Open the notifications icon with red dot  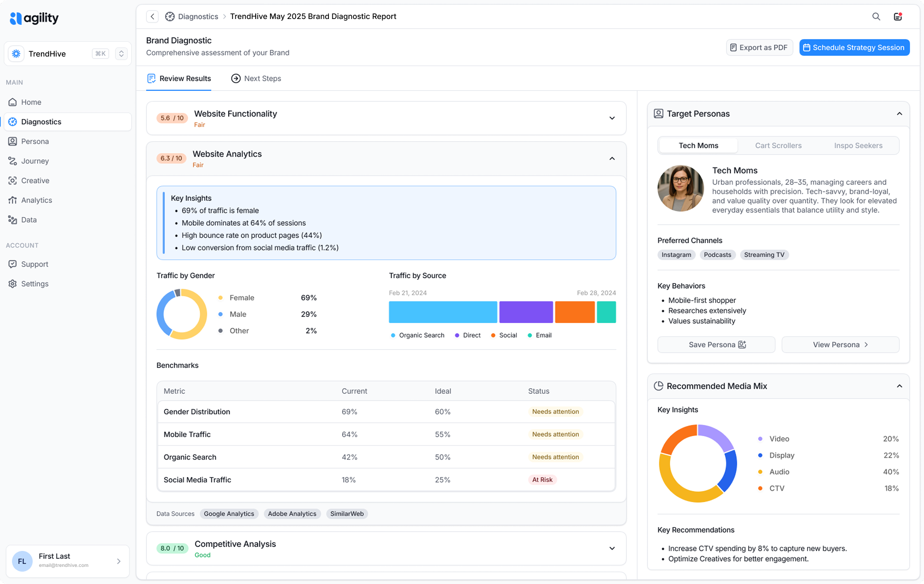pyautogui.click(x=897, y=17)
